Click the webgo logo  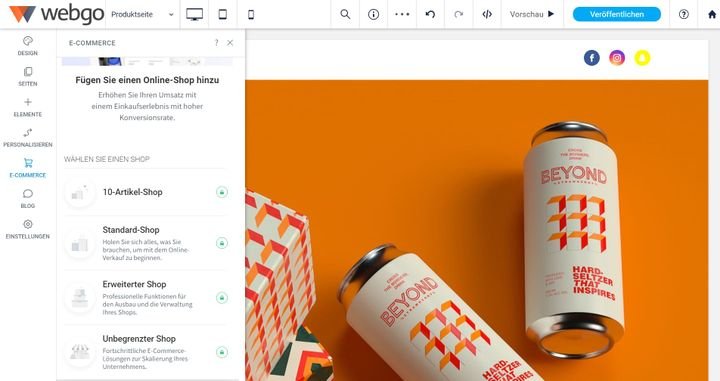[56, 14]
